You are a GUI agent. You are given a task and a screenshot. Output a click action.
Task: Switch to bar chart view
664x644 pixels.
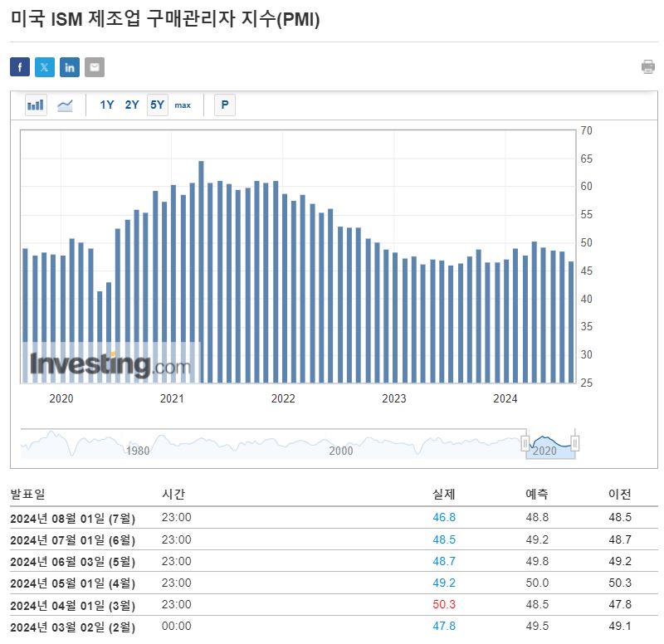[x=36, y=105]
